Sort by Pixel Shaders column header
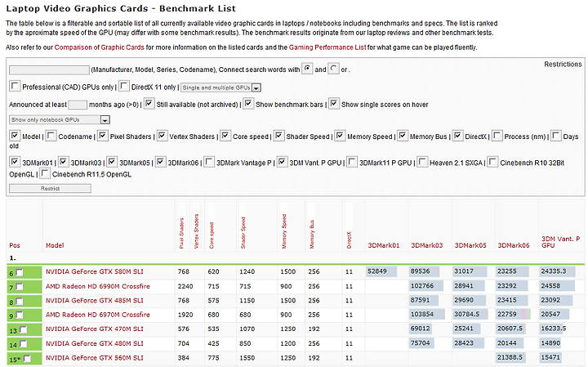This screenshot has height=367, width=588. pyautogui.click(x=181, y=233)
